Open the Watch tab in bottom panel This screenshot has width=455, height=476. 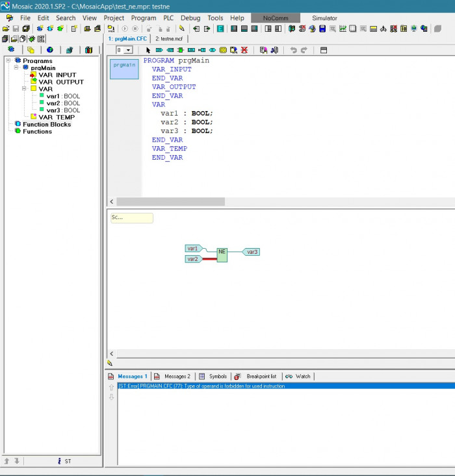point(298,376)
